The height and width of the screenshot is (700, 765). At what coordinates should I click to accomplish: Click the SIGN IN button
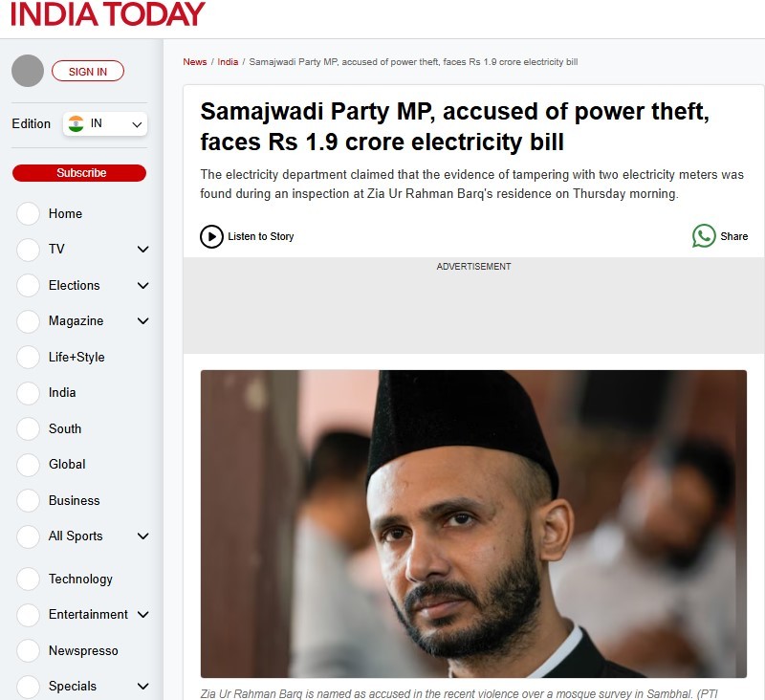pyautogui.click(x=88, y=71)
